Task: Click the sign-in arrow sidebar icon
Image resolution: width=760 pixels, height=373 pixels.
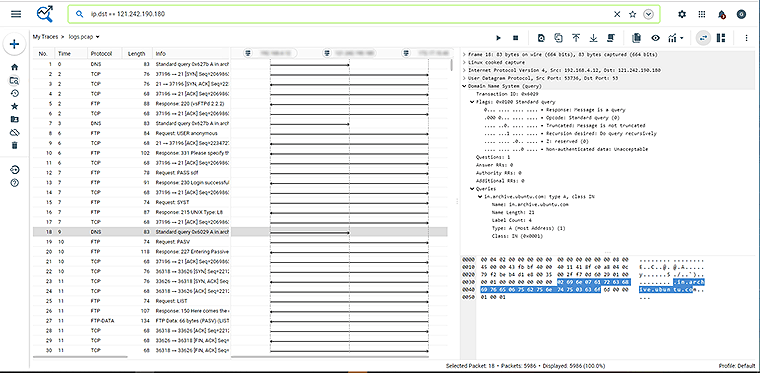Action: [x=15, y=170]
